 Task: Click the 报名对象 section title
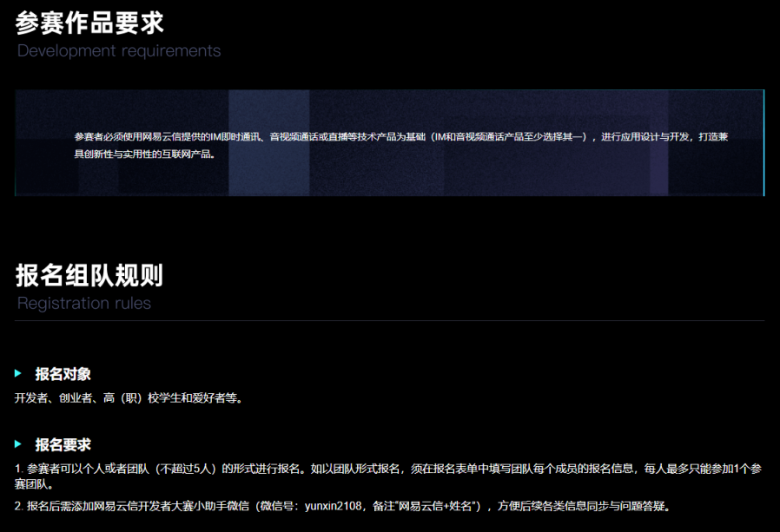[63, 374]
